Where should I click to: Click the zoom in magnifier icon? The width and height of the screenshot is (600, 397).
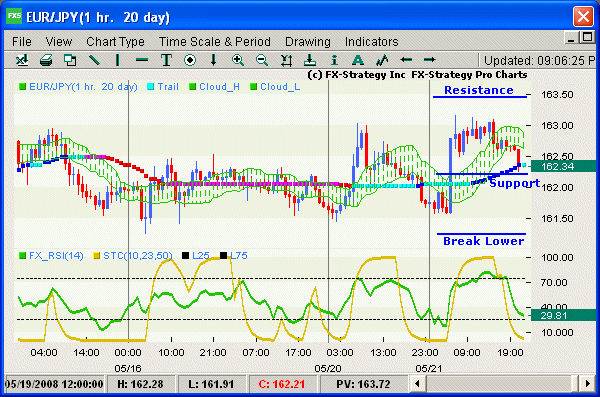238,60
